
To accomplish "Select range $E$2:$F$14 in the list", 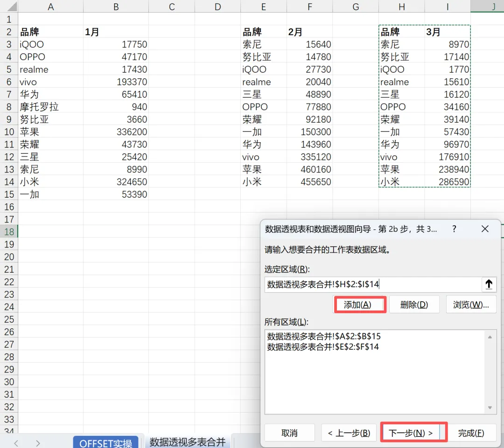I will point(323,347).
